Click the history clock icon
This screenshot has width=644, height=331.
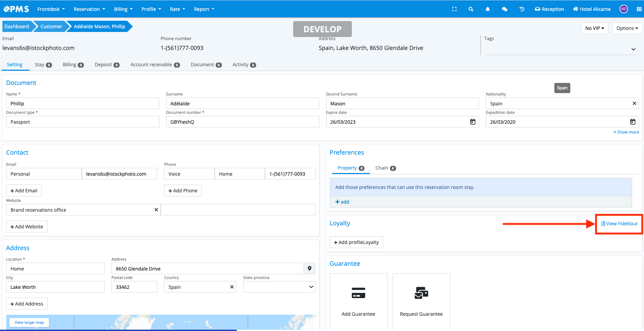522,9
